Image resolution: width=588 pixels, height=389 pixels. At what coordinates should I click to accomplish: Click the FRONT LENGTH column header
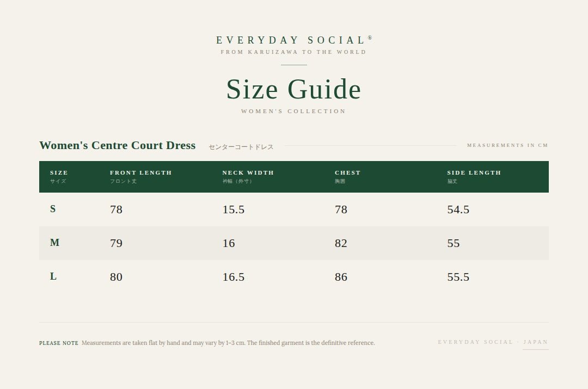(140, 173)
